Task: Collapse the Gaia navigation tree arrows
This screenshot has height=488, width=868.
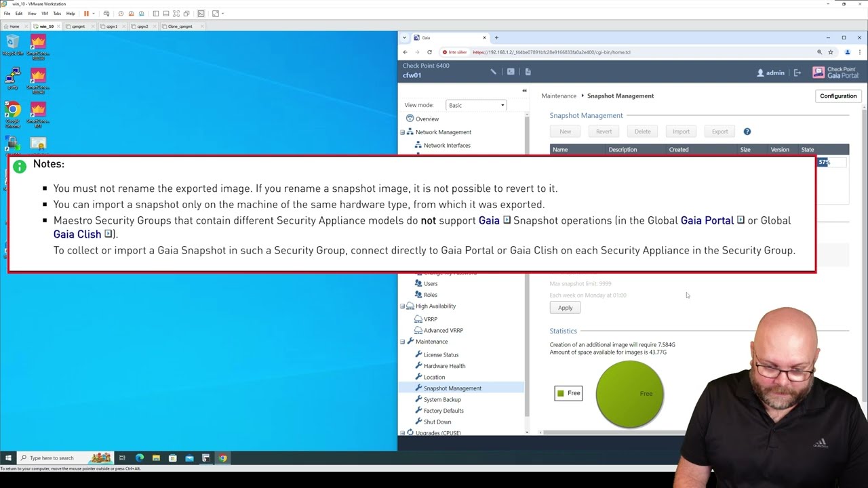Action: coord(524,91)
